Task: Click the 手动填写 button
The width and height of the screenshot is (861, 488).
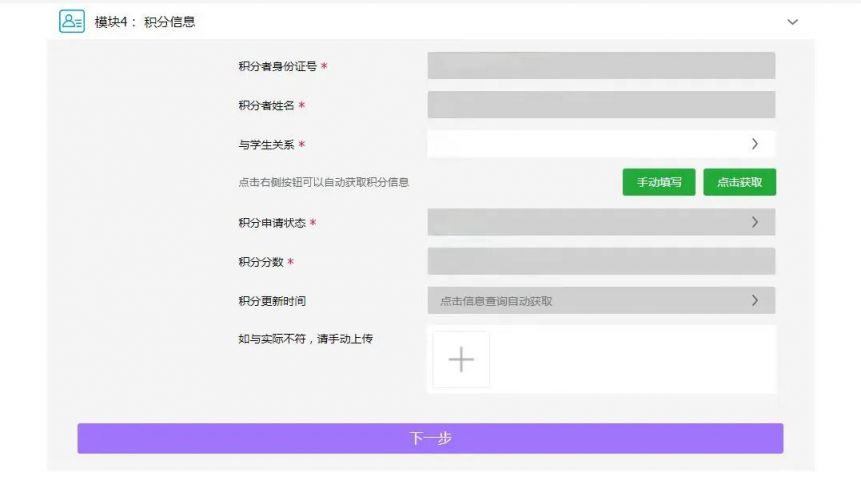Action: [x=659, y=182]
